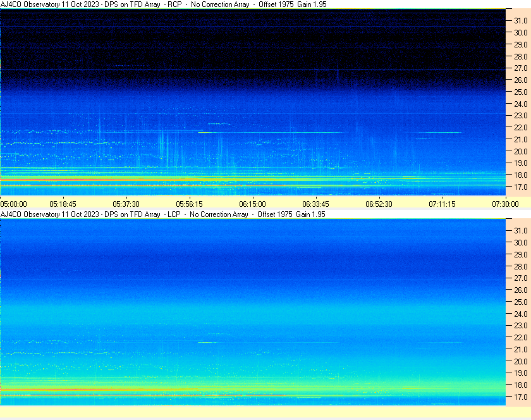Viewport: 531px width, 420px height.
Task: Select the 07:11:15 time axis label
Action: pyautogui.click(x=442, y=204)
